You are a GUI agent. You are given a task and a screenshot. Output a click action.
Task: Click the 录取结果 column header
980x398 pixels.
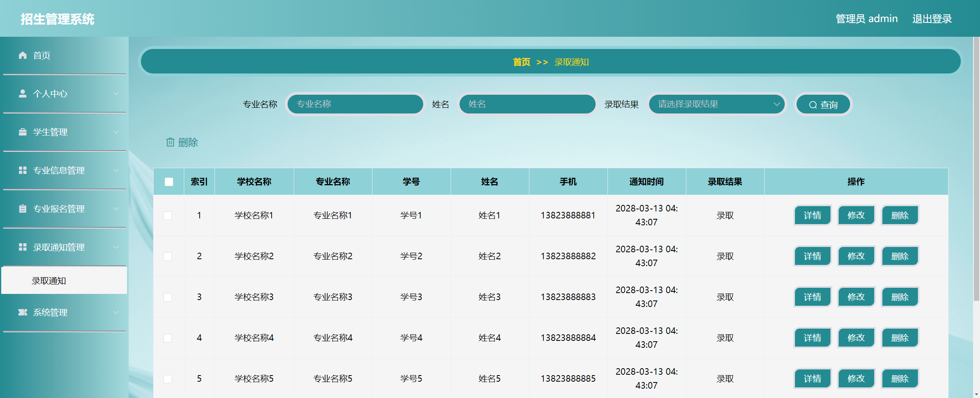coord(725,182)
